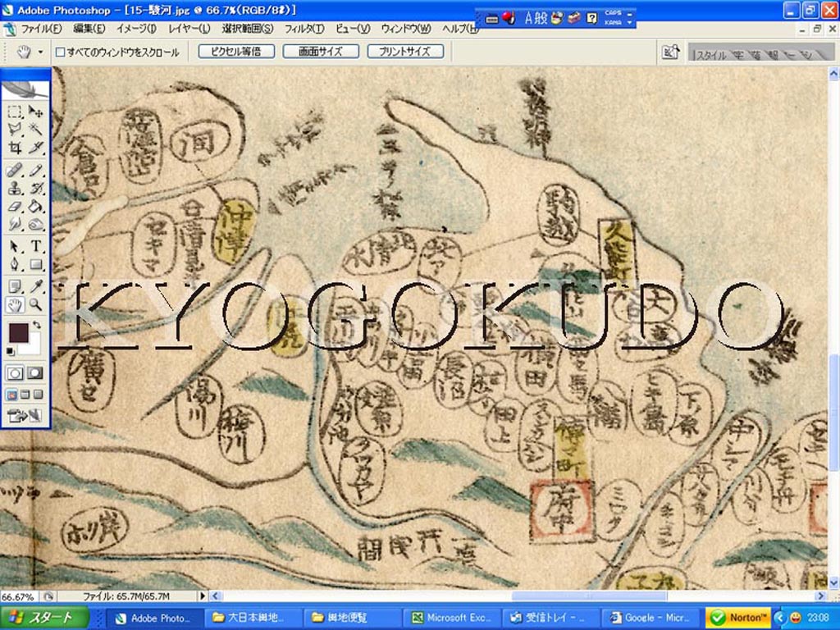Open IME help question mark icon
This screenshot has height=630, width=840.
tap(591, 18)
